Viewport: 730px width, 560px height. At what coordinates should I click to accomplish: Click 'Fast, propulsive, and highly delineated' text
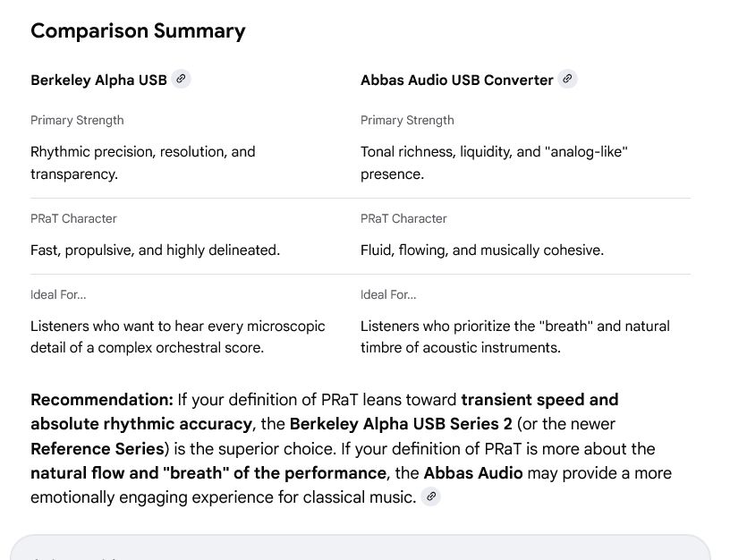click(155, 250)
